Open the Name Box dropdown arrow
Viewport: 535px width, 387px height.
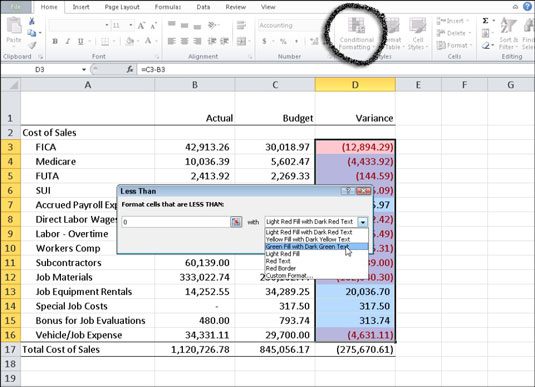(84, 70)
